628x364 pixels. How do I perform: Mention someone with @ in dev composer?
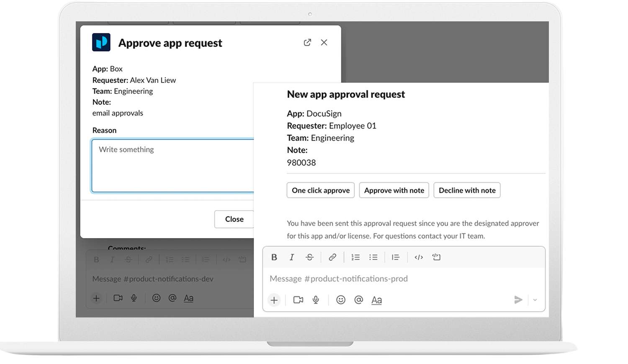pyautogui.click(x=172, y=298)
